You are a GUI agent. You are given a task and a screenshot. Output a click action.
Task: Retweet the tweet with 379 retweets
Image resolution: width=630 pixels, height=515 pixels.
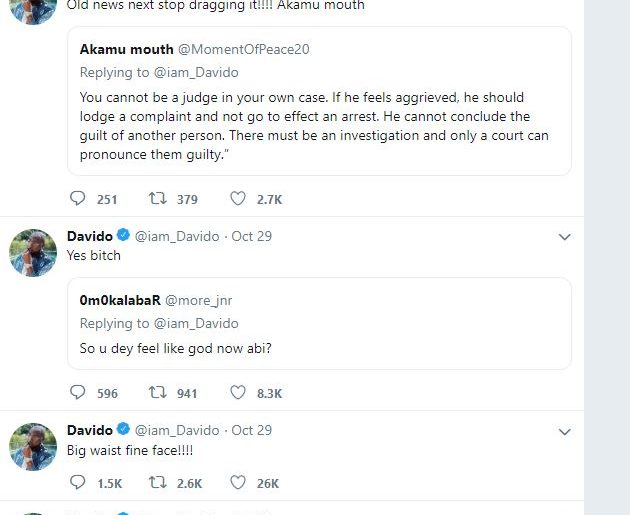(156, 199)
